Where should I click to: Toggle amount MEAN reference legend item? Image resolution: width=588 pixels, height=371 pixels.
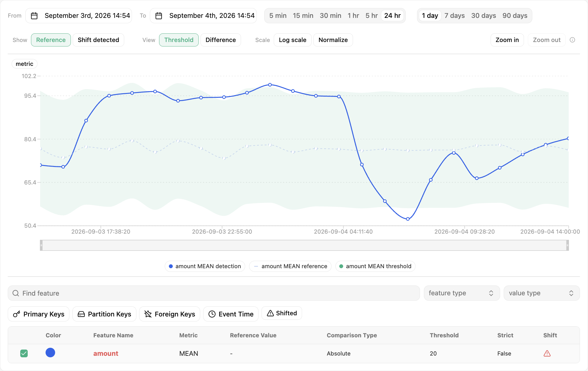[290, 266]
